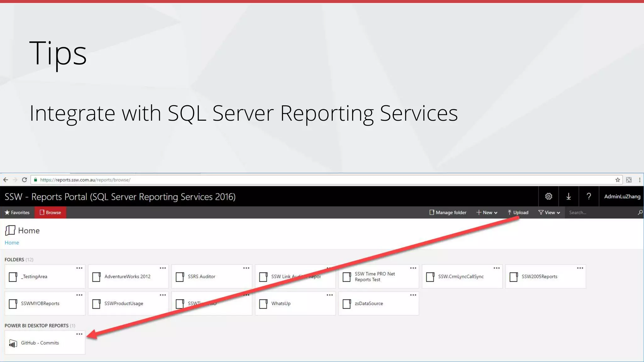The image size is (644, 362).
Task: Bookmark the page with the star icon
Action: [x=618, y=180]
